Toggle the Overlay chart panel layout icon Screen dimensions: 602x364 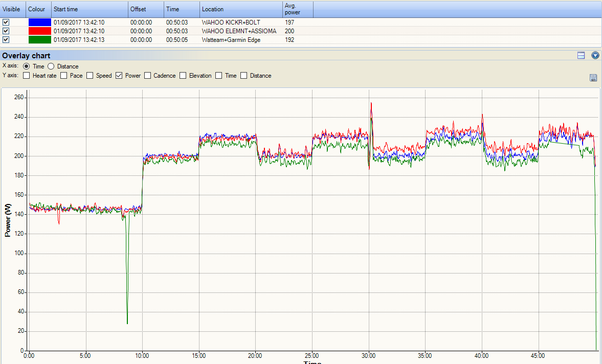tap(581, 56)
